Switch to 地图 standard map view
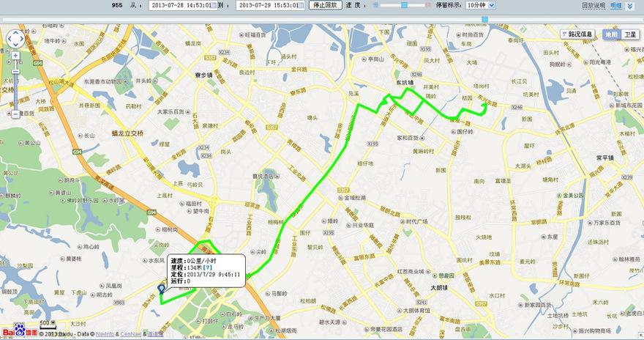This screenshot has width=644, height=340. click(x=612, y=34)
